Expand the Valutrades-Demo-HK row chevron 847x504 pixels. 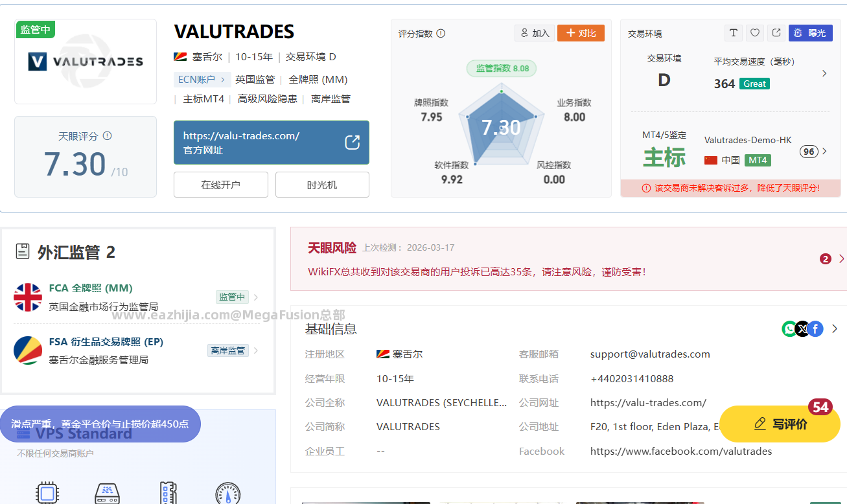824,152
